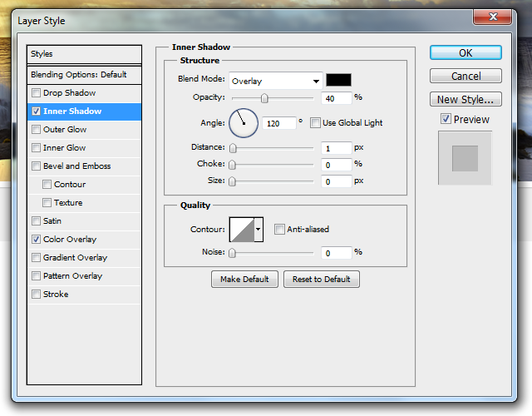The width and height of the screenshot is (532, 416).
Task: Open the Contour picker dropdown arrow
Action: pos(259,230)
